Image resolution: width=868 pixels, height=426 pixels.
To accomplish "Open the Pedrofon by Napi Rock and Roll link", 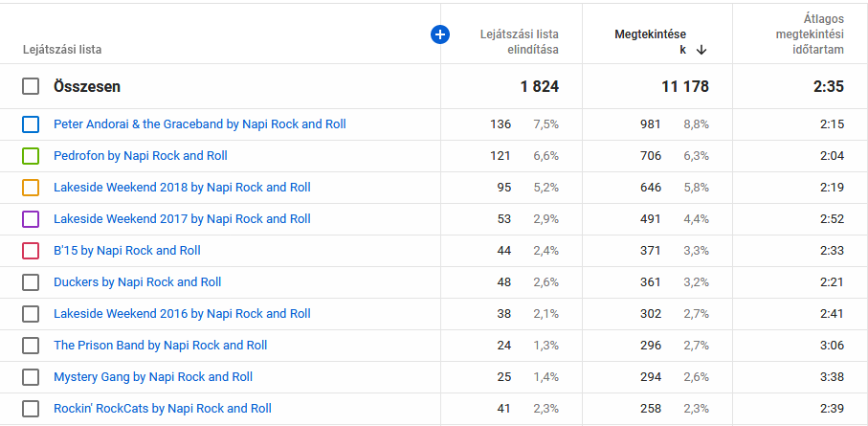I will pos(141,156).
